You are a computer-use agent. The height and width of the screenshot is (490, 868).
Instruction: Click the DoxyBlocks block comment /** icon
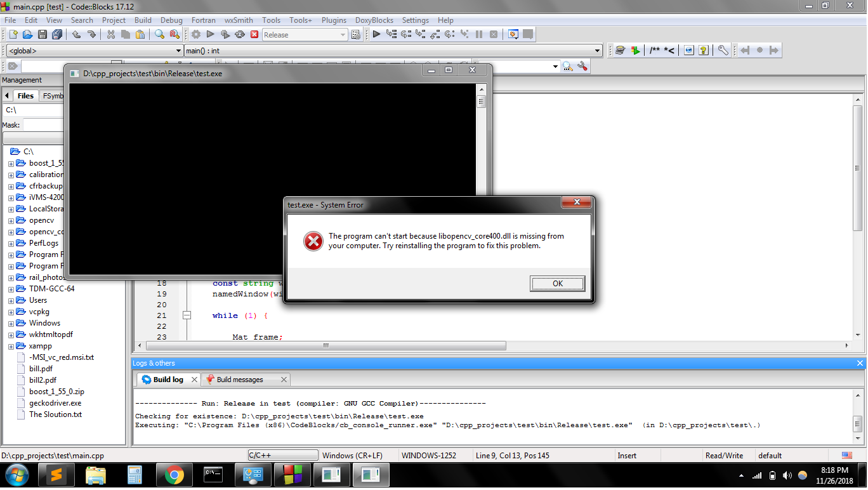click(x=654, y=50)
